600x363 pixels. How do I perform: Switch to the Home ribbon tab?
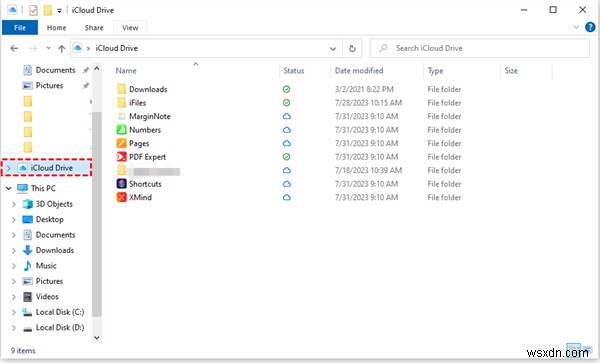click(x=56, y=28)
